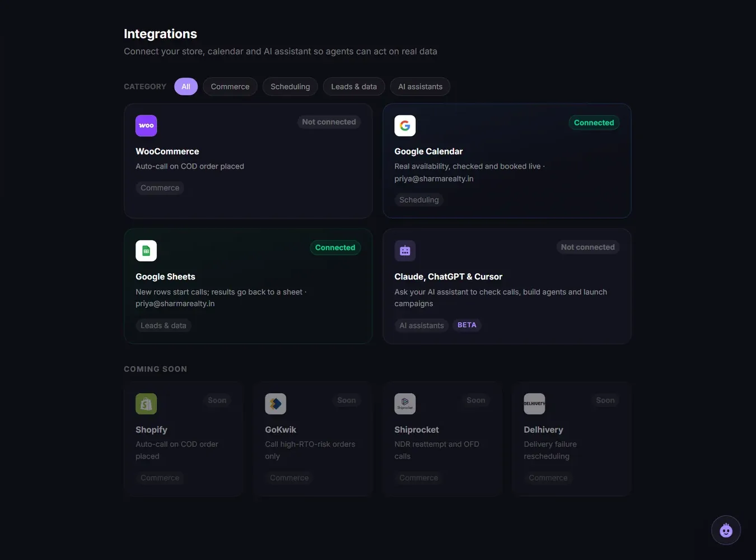Click the Shiprocket card title
This screenshot has width=756, height=560.
417,430
